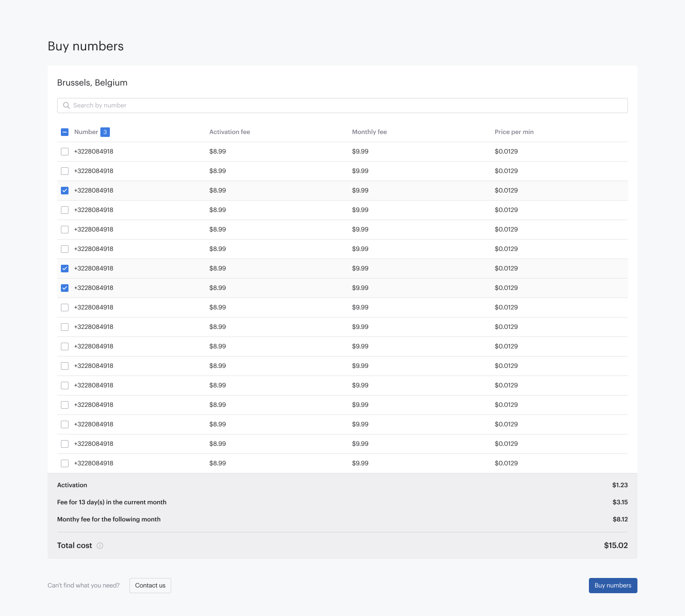Uncheck the third row's selected checkbox

65,191
